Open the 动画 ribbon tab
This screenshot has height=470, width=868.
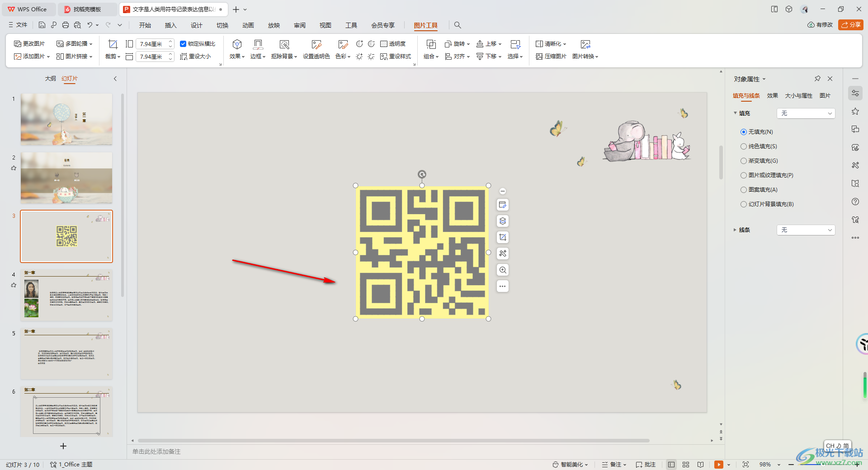pos(248,25)
